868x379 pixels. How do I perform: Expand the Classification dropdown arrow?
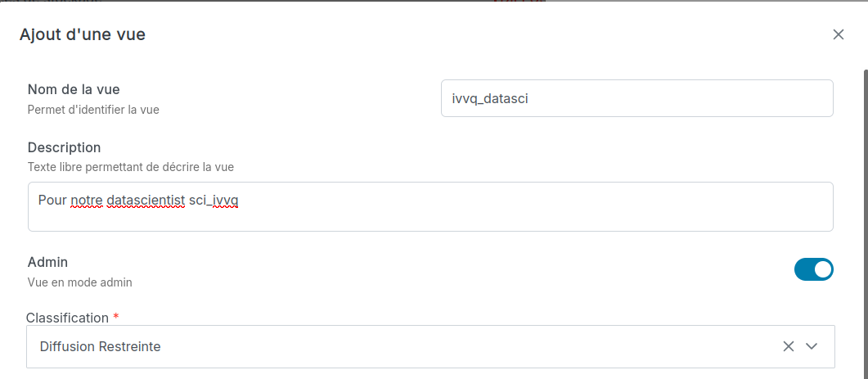click(812, 346)
